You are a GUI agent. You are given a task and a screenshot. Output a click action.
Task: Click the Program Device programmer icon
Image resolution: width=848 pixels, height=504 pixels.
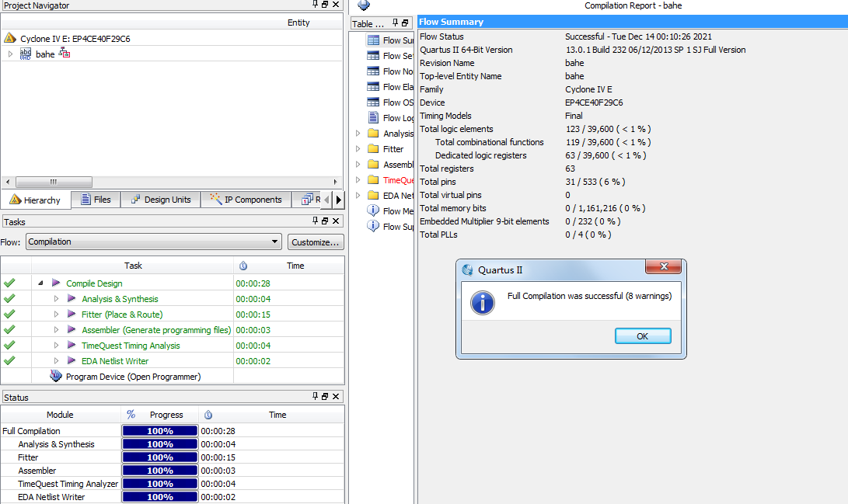coord(56,375)
